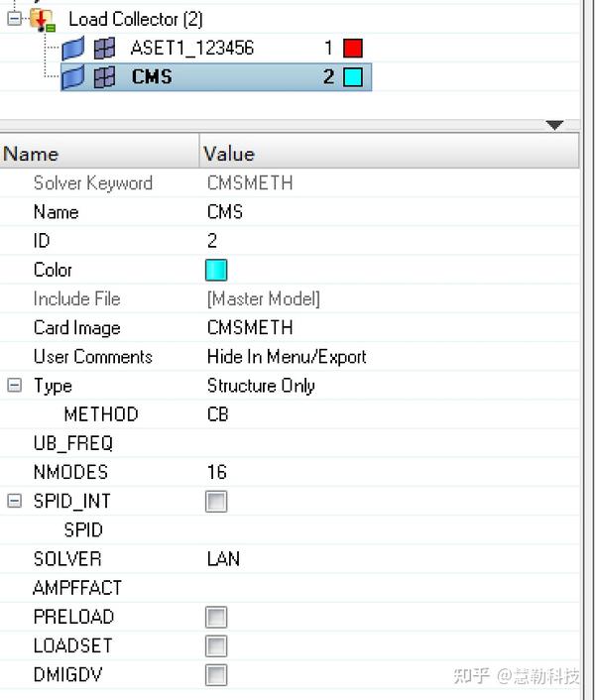Enable the PRELOAD checkbox
This screenshot has height=700, width=595.
point(216,617)
